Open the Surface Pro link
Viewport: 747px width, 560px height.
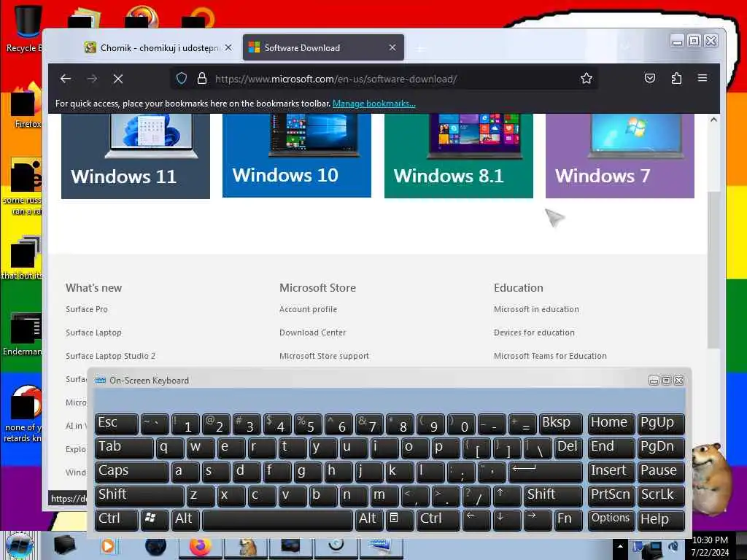coord(87,309)
